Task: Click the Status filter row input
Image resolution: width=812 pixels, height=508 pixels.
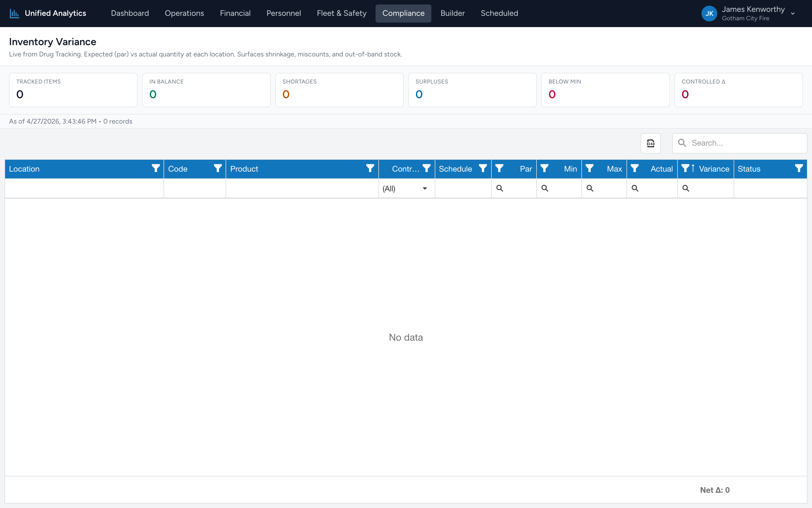Action: 770,189
